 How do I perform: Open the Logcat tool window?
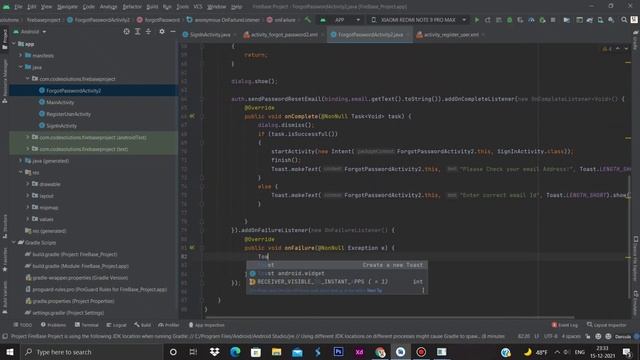click(x=117, y=325)
